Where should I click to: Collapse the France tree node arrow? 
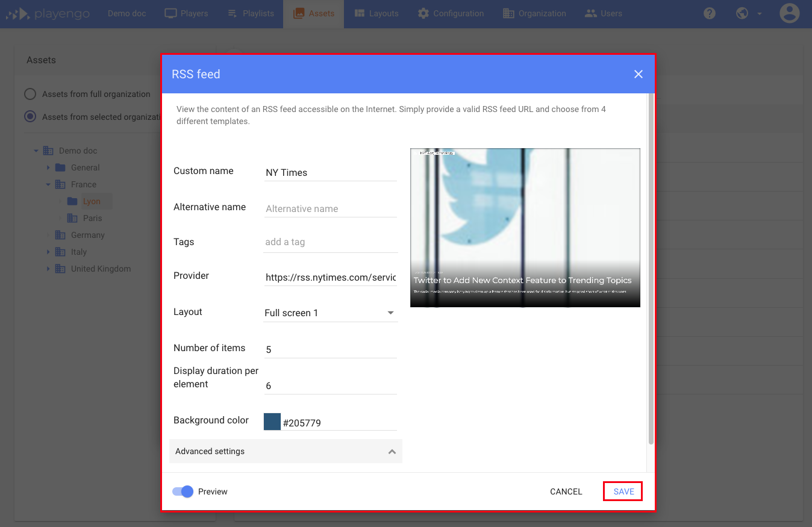tap(48, 184)
